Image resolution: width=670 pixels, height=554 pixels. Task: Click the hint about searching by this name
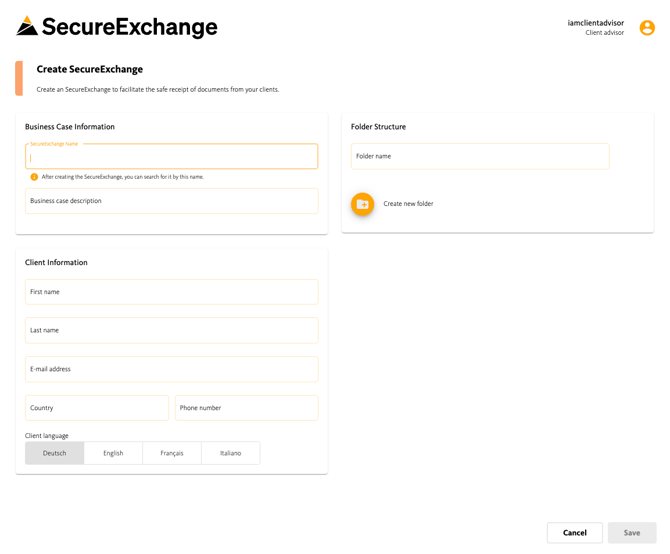pos(123,177)
